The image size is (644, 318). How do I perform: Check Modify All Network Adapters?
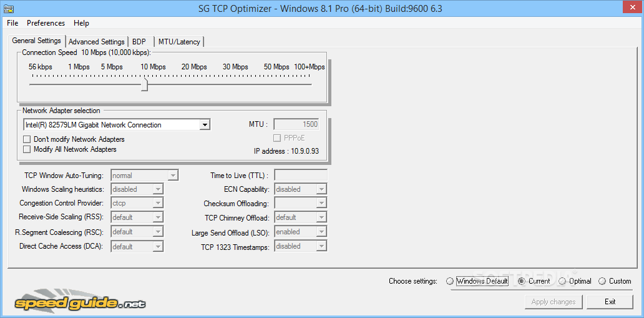tap(27, 149)
